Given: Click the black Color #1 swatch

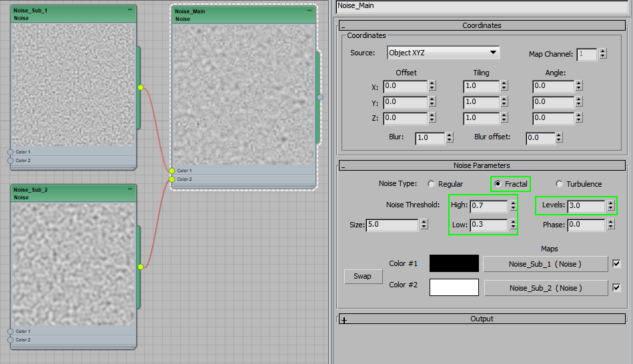Looking at the screenshot, I should (454, 263).
